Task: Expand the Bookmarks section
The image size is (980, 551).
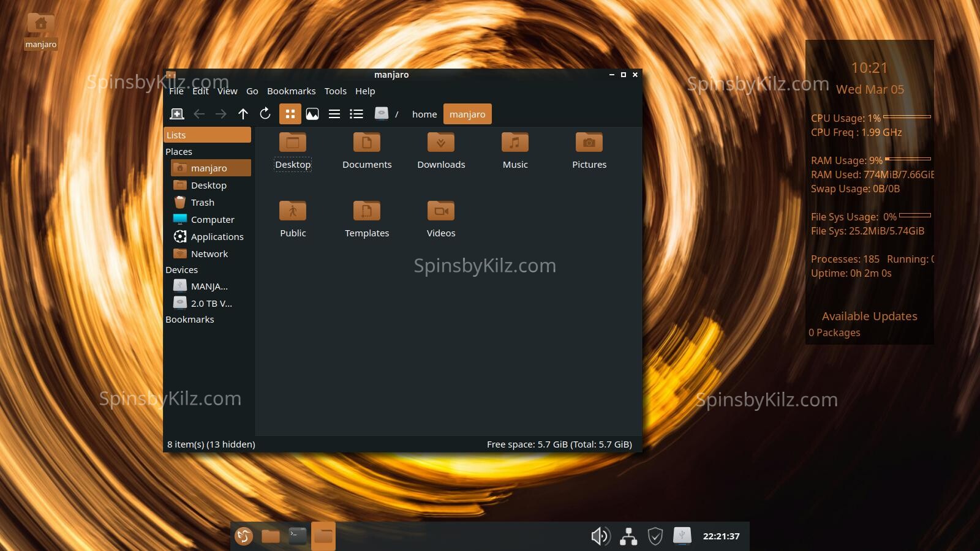Action: (190, 319)
